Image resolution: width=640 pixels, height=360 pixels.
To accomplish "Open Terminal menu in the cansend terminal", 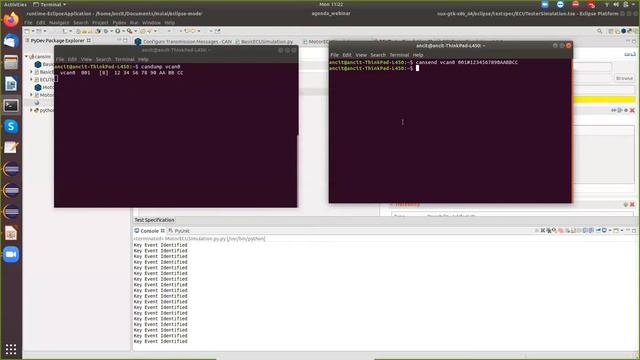I will [x=399, y=55].
